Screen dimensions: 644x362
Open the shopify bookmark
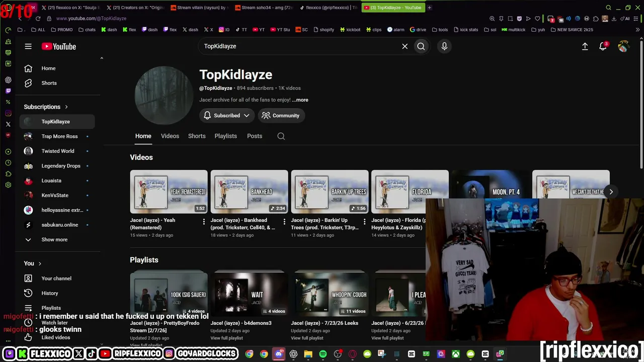point(323,30)
